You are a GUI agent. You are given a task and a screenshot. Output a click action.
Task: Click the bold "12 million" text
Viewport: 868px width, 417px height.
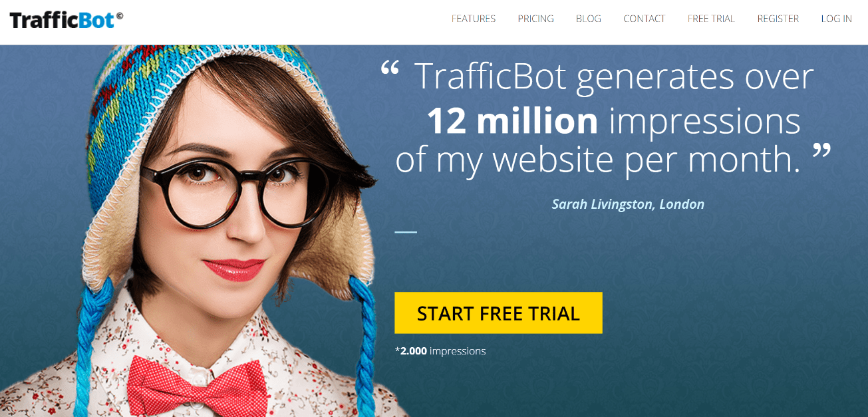(512, 120)
